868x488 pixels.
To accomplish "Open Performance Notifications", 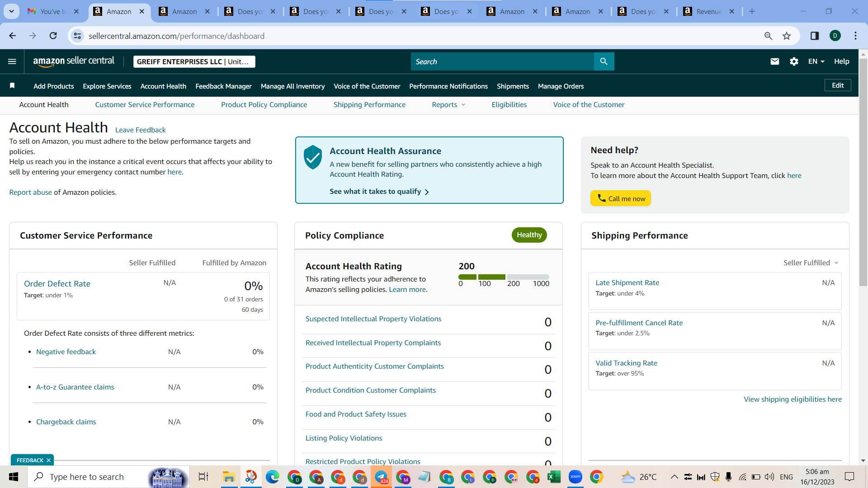I will [x=448, y=86].
